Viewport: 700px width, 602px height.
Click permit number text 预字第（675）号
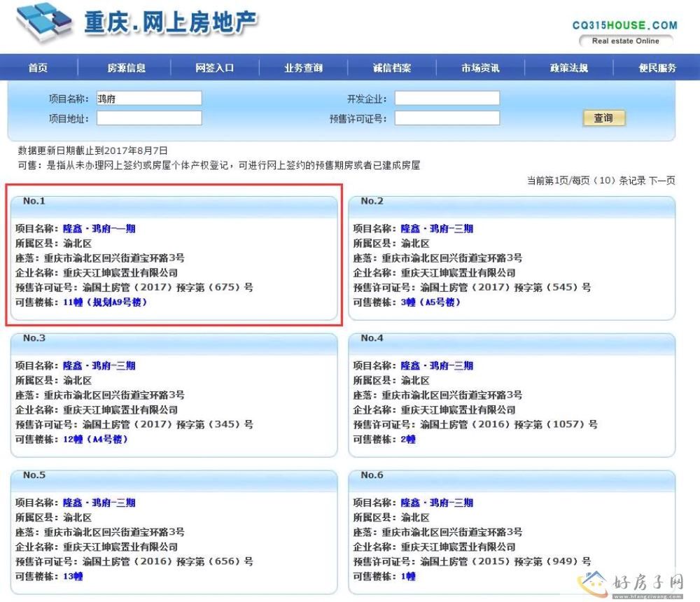[x=215, y=288]
